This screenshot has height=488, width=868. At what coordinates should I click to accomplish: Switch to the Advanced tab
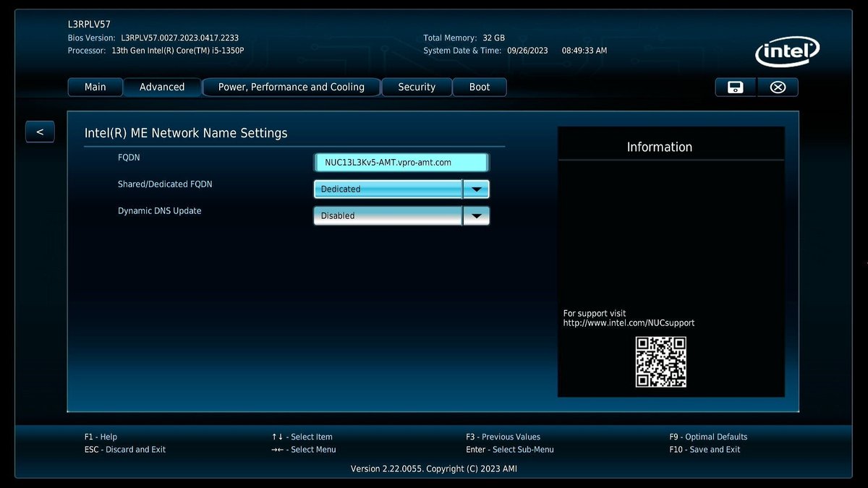162,87
